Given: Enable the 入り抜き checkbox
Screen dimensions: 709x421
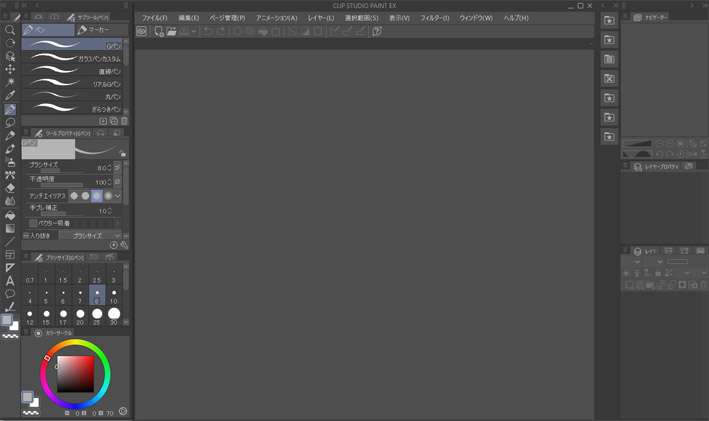Looking at the screenshot, I should tap(27, 235).
